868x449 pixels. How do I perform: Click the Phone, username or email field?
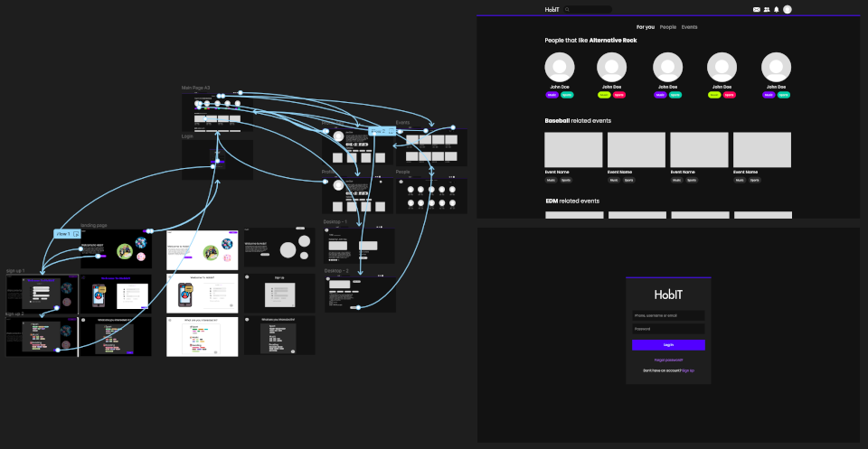668,315
